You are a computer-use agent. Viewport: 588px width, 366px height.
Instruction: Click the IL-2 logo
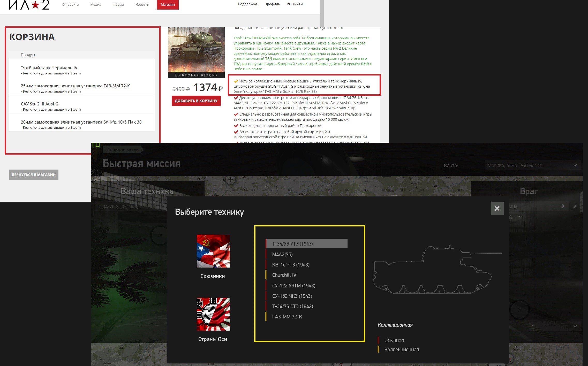click(x=29, y=5)
